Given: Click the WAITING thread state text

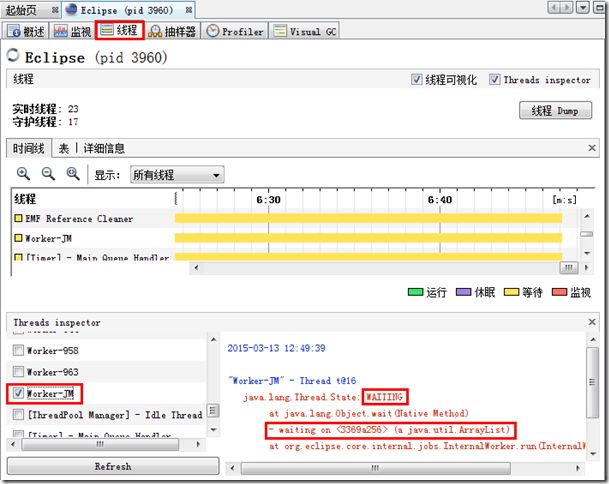Looking at the screenshot, I should tap(385, 397).
